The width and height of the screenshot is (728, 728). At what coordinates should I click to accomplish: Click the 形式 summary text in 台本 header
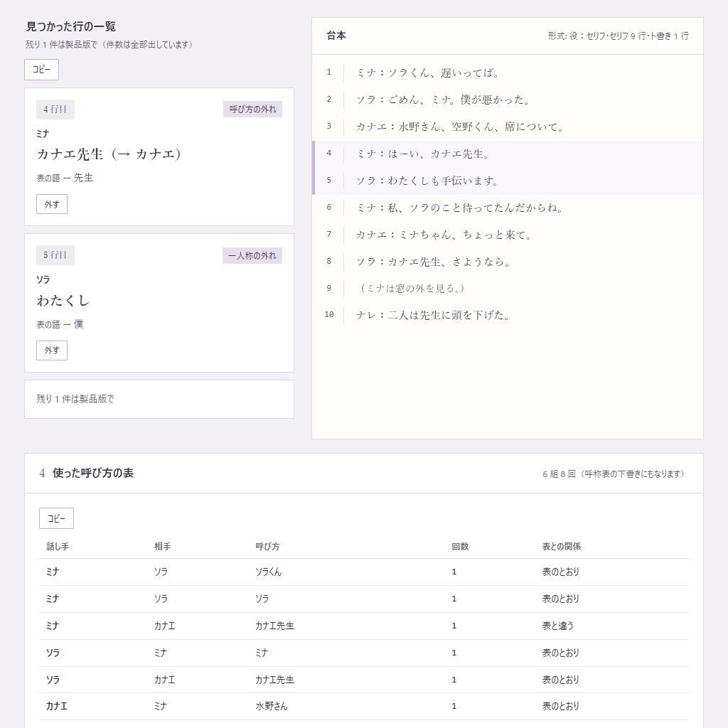(x=618, y=36)
